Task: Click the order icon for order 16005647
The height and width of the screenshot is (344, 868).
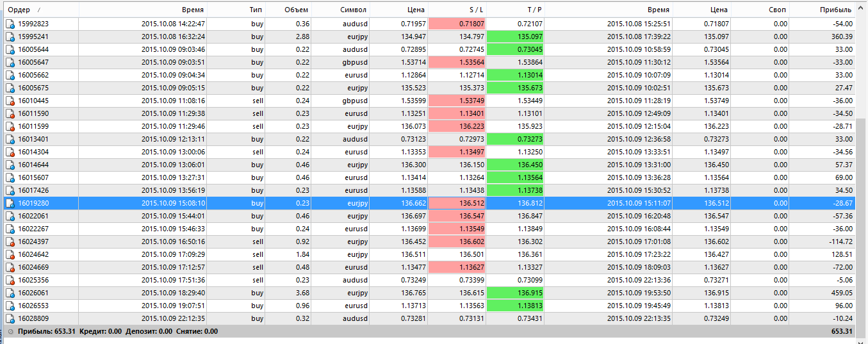Action: 10,62
